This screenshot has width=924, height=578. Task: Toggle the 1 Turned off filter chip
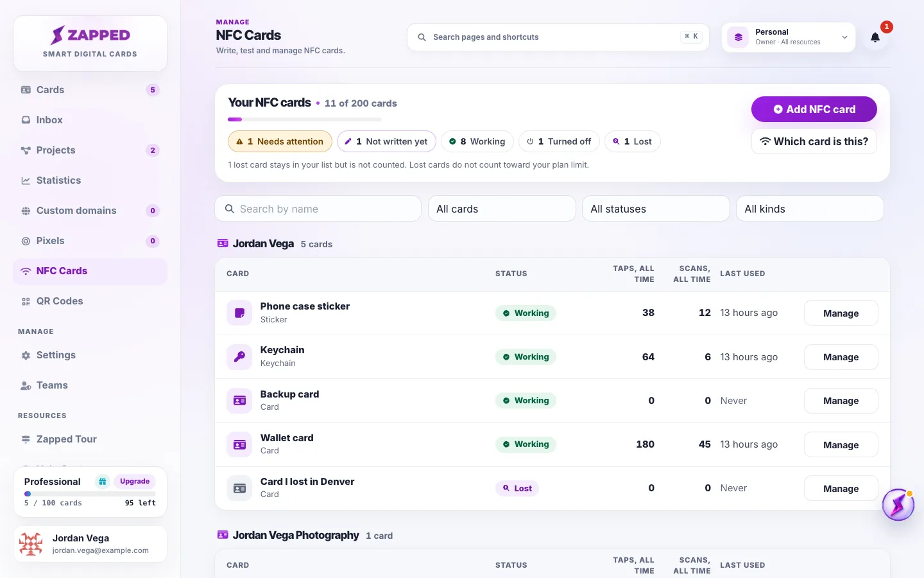[x=559, y=141]
